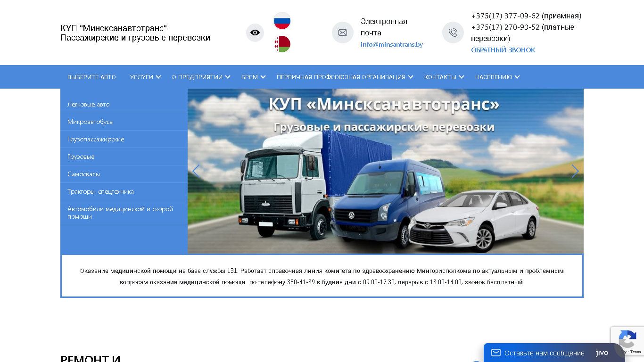Select Автомобили медицинской и скорой помощи

(124, 213)
